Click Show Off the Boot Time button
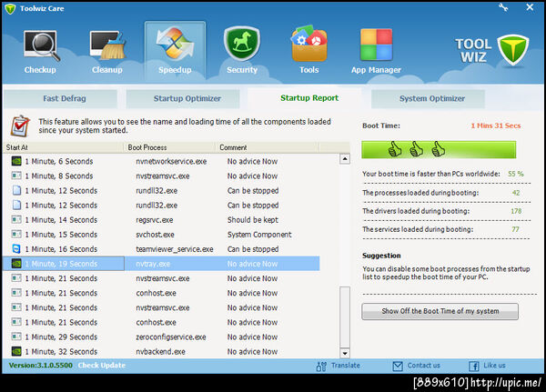 click(x=440, y=311)
